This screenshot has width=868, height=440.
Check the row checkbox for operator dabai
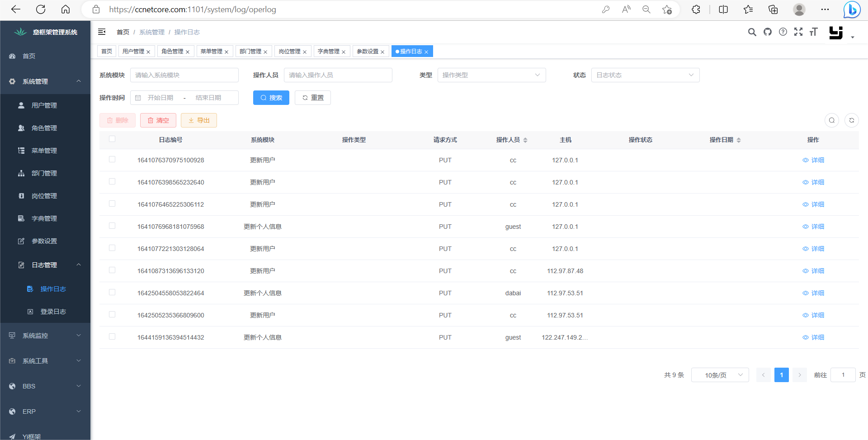coord(112,292)
